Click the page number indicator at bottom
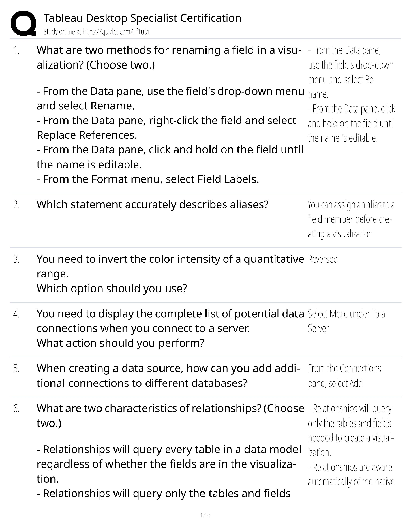The height and width of the screenshot is (532, 411). click(205, 515)
